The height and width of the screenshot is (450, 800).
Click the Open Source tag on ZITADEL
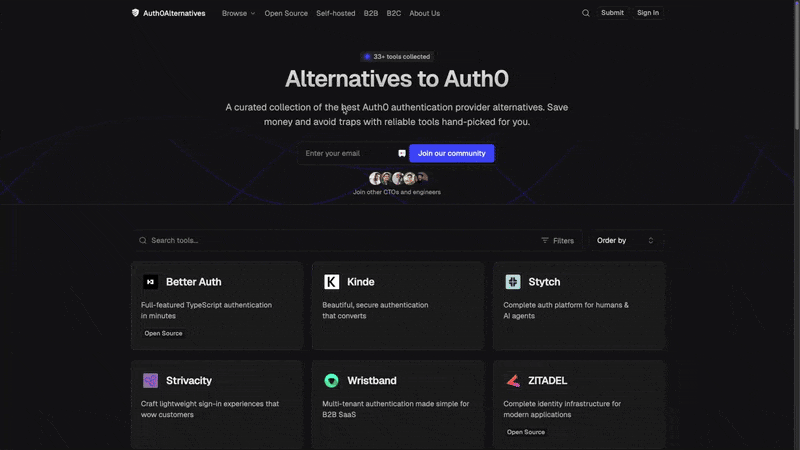(x=526, y=432)
